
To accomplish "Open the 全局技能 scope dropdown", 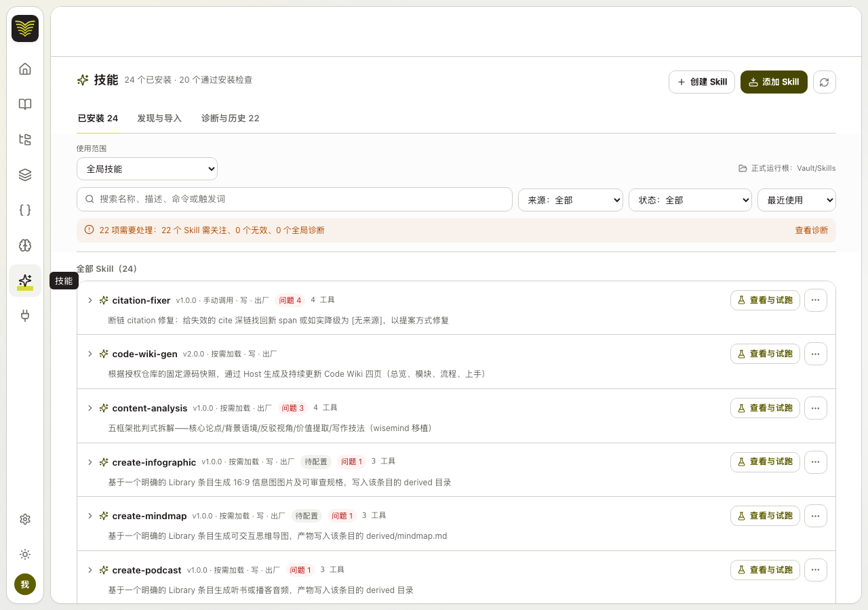I will click(147, 169).
